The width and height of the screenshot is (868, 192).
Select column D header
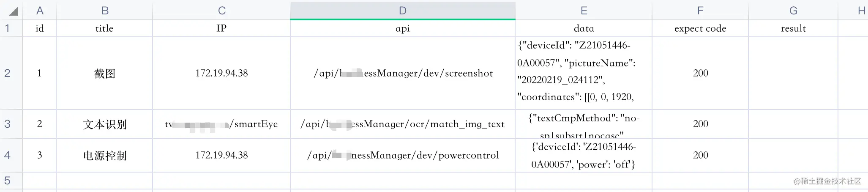pos(403,10)
